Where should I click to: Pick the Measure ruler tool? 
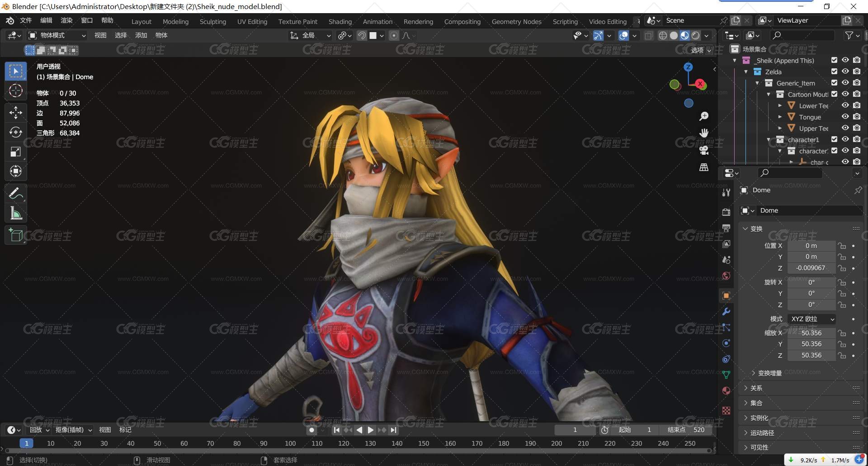pos(16,214)
